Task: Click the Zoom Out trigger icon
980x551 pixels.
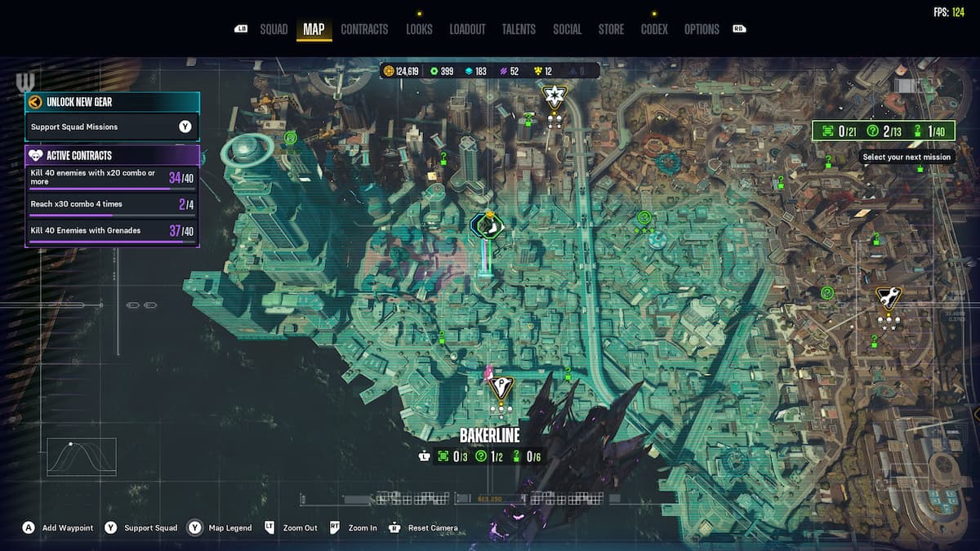Action: pos(269,528)
